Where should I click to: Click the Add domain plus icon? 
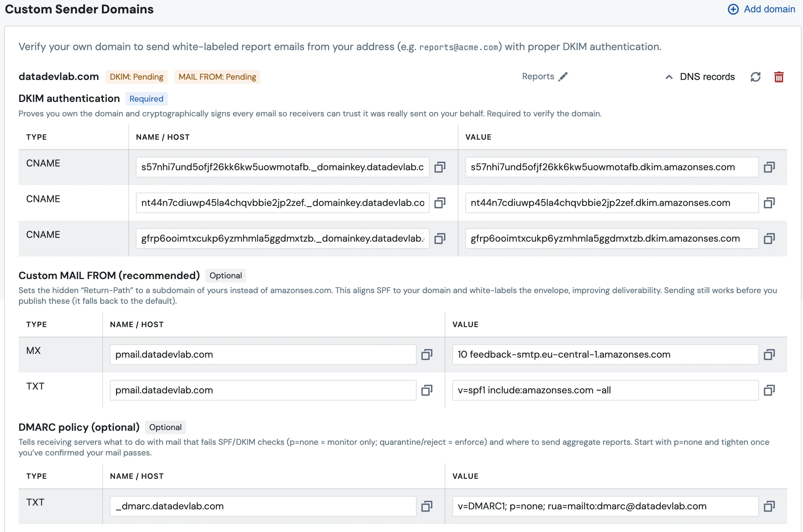[x=733, y=9]
